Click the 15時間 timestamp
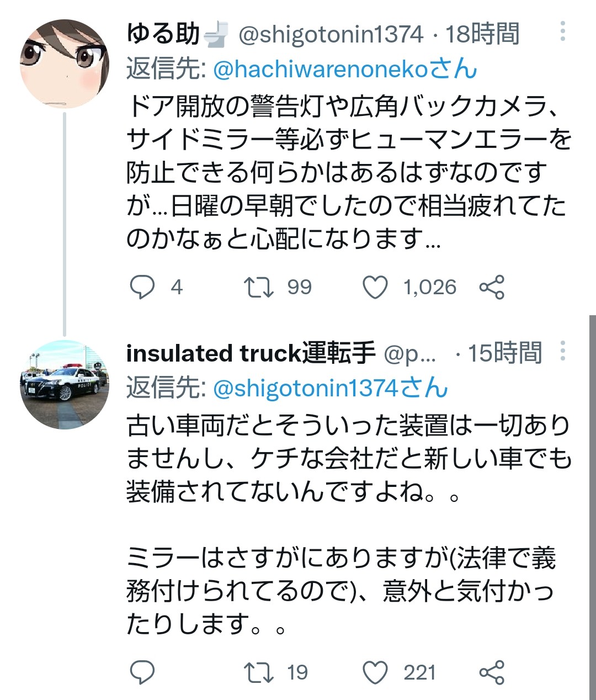Screen dimensions: 596x700 pos(505,353)
